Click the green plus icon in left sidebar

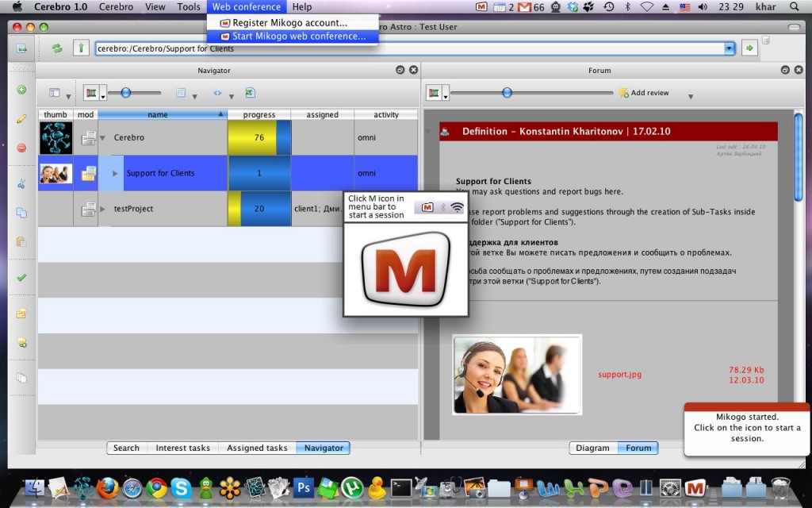[21, 90]
